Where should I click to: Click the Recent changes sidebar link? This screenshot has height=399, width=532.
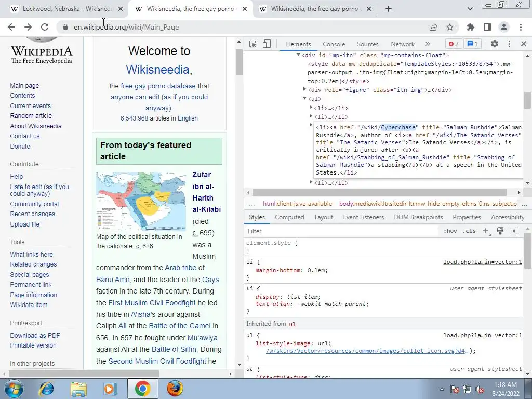[32, 214]
